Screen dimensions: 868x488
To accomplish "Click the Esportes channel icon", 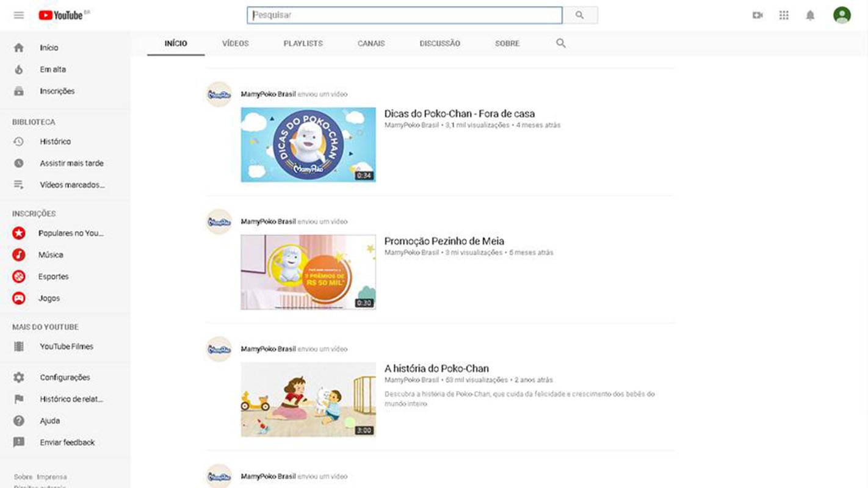I will [x=19, y=276].
